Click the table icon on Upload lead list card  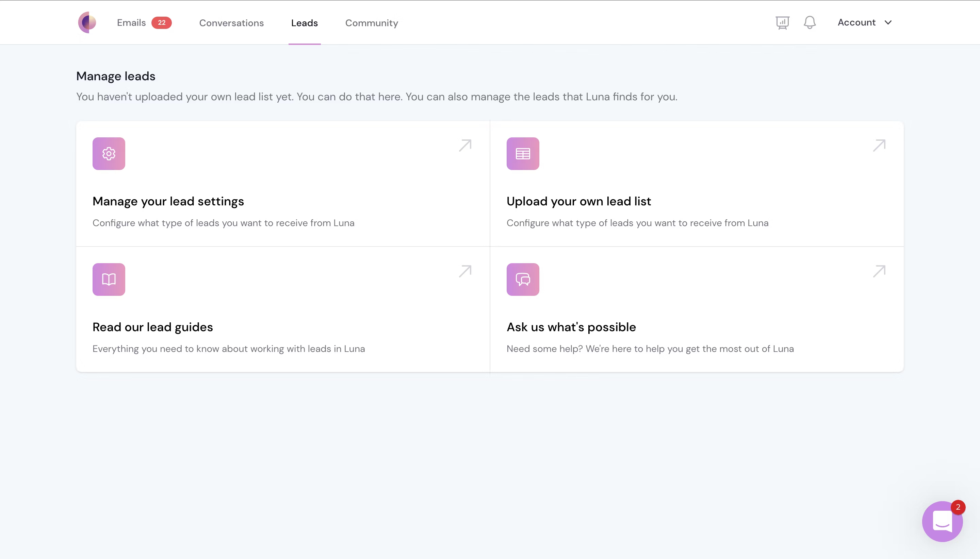pyautogui.click(x=523, y=154)
